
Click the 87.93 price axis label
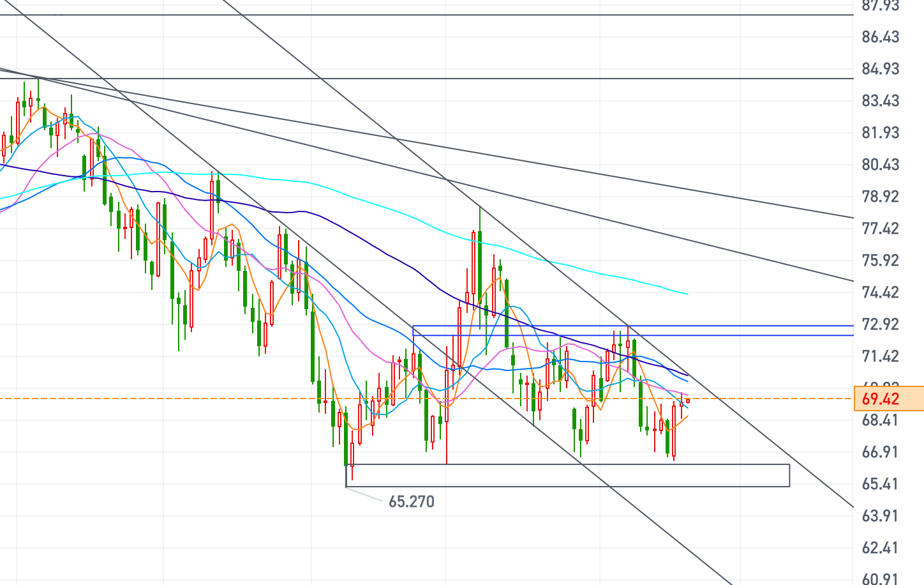tap(880, 6)
